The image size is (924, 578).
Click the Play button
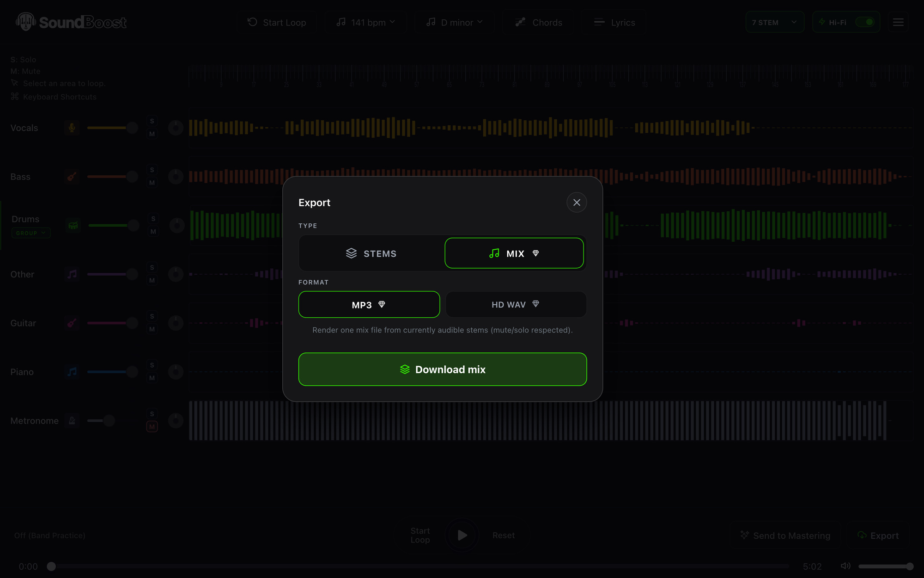462,535
